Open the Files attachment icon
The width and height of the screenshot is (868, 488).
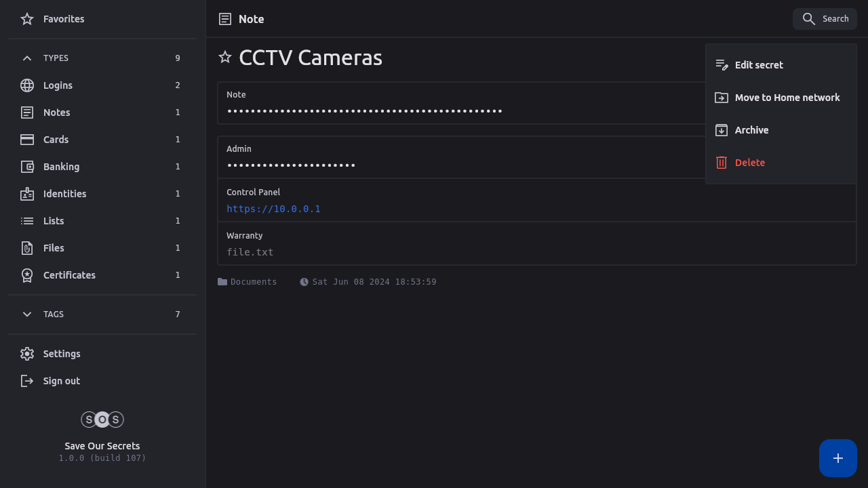pyautogui.click(x=27, y=248)
